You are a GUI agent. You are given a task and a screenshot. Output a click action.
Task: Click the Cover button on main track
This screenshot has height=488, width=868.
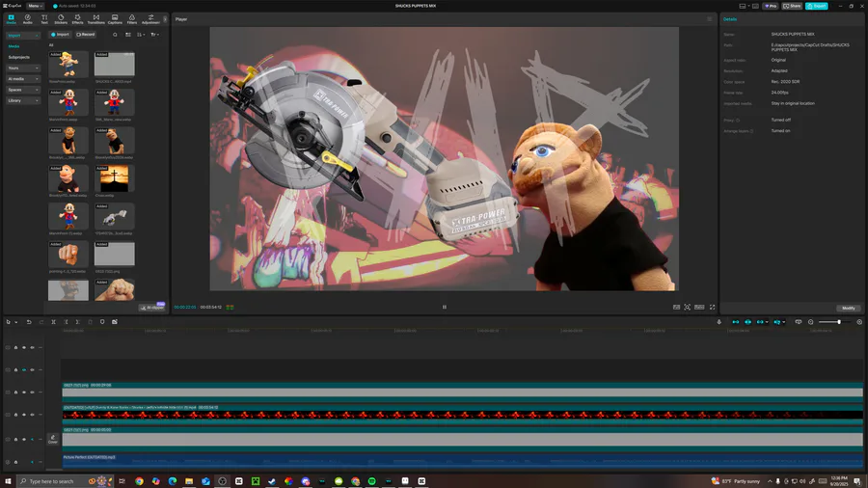click(53, 439)
